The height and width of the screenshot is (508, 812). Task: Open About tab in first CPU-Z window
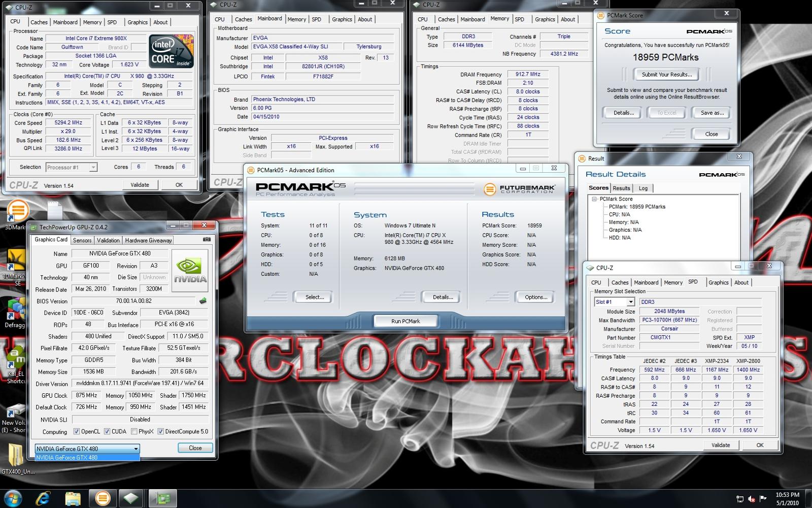tap(160, 22)
